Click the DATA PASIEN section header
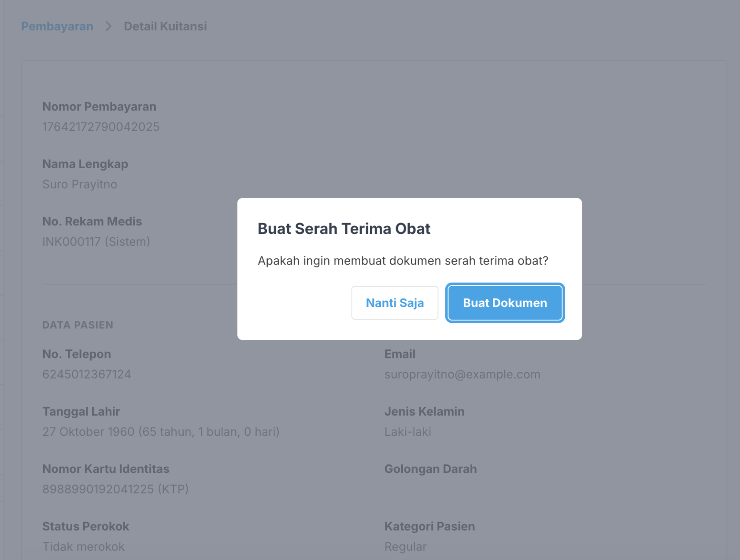The height and width of the screenshot is (560, 740). point(78,325)
